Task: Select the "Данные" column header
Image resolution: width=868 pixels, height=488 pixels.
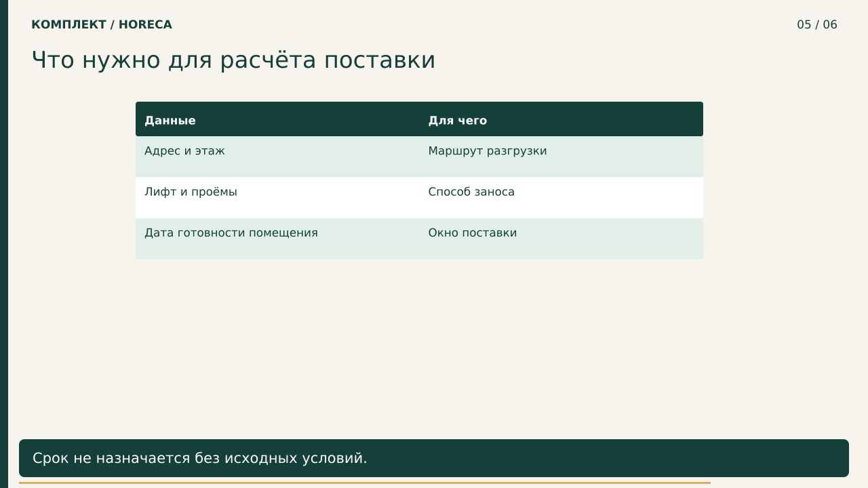Action: 277,119
